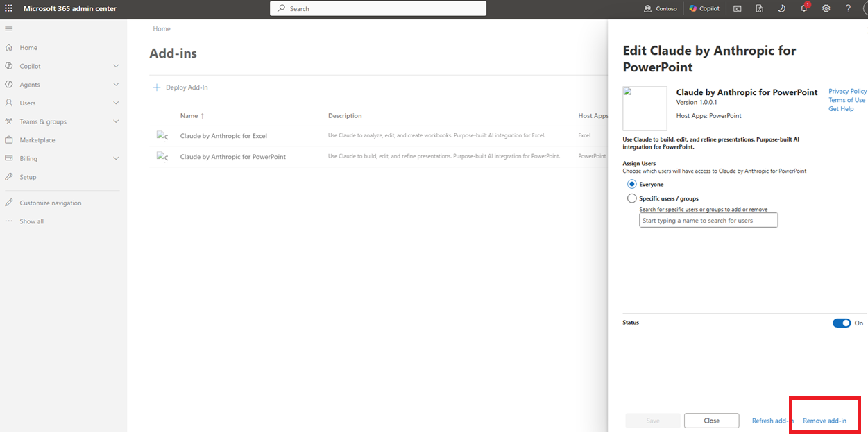
Task: Click the Marketplace bag icon
Action: tap(9, 139)
